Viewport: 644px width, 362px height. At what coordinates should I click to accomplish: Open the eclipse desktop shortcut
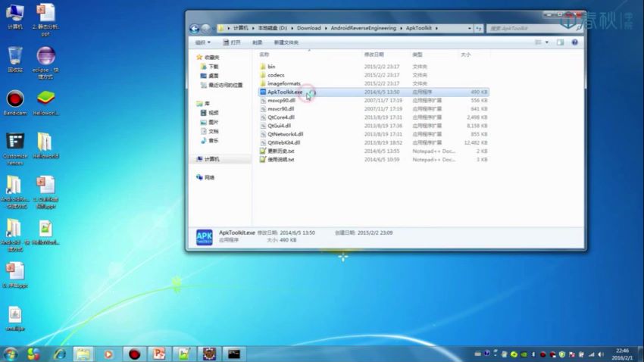45,57
